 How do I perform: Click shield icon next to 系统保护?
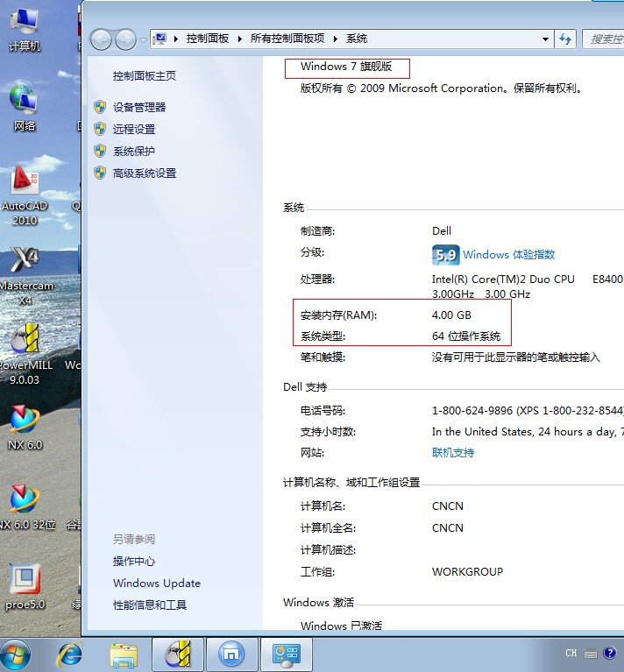[100, 151]
